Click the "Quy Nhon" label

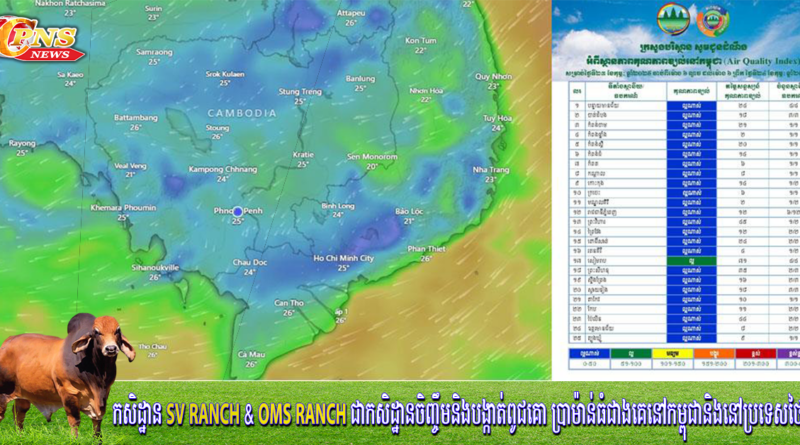pyautogui.click(x=493, y=77)
